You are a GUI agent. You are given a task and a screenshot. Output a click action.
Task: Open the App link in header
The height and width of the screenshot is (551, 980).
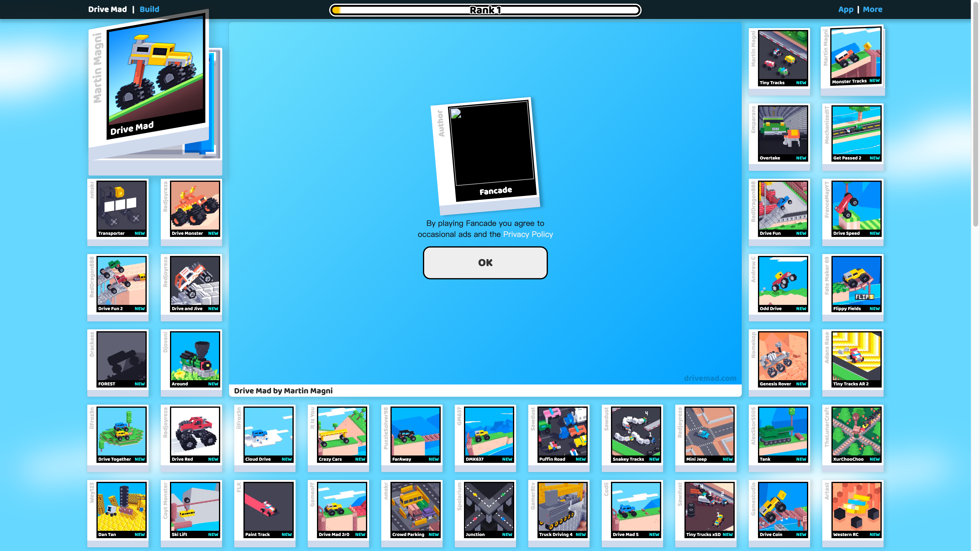tap(846, 9)
